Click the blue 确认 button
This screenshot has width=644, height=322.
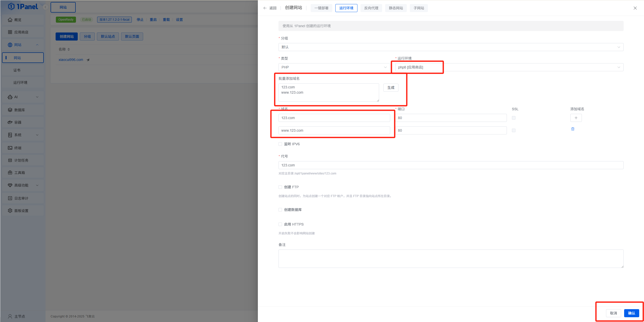[631, 313]
